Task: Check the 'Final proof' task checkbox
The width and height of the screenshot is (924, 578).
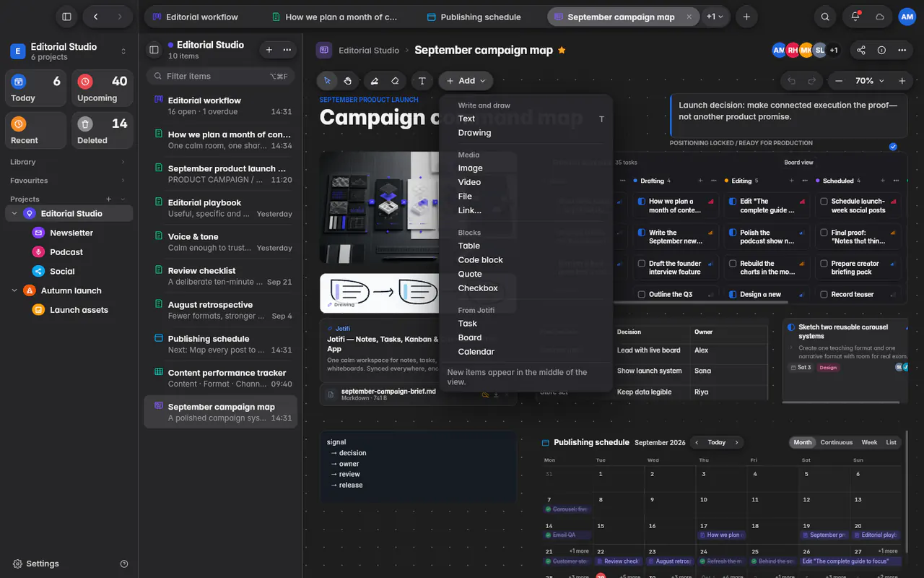Action: pos(824,233)
